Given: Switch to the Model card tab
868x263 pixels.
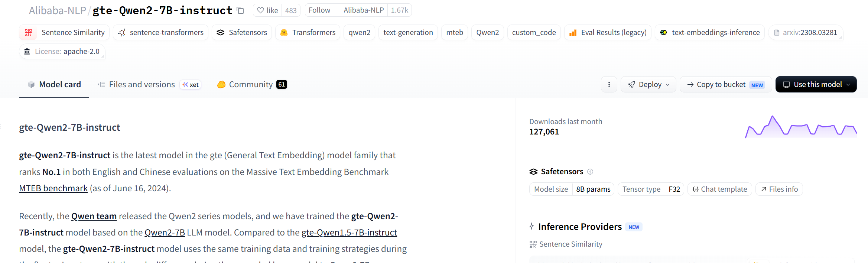Looking at the screenshot, I should [54, 85].
